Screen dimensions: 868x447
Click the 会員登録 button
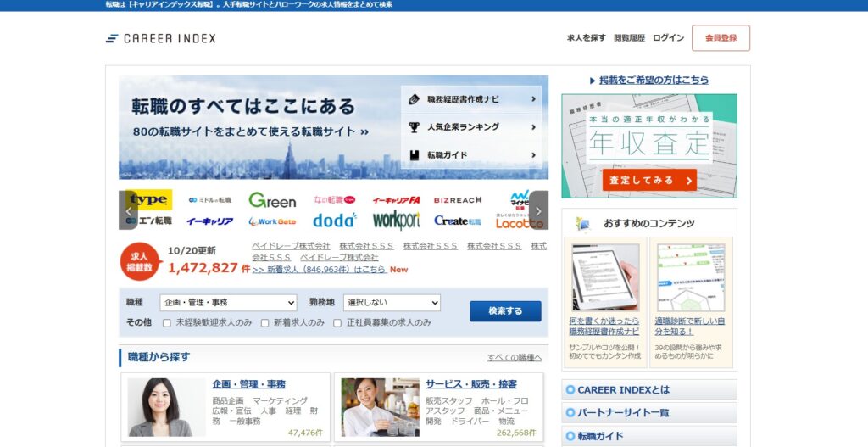pos(721,38)
